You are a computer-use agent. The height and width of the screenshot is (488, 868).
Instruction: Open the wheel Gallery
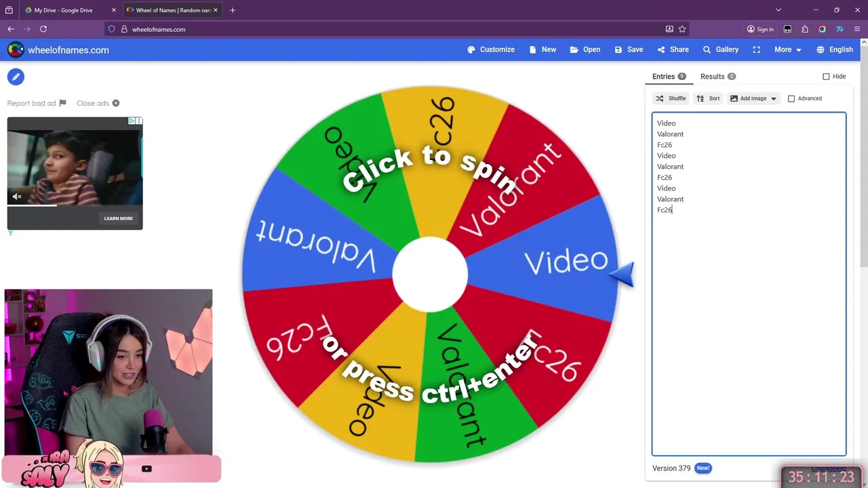(x=720, y=49)
